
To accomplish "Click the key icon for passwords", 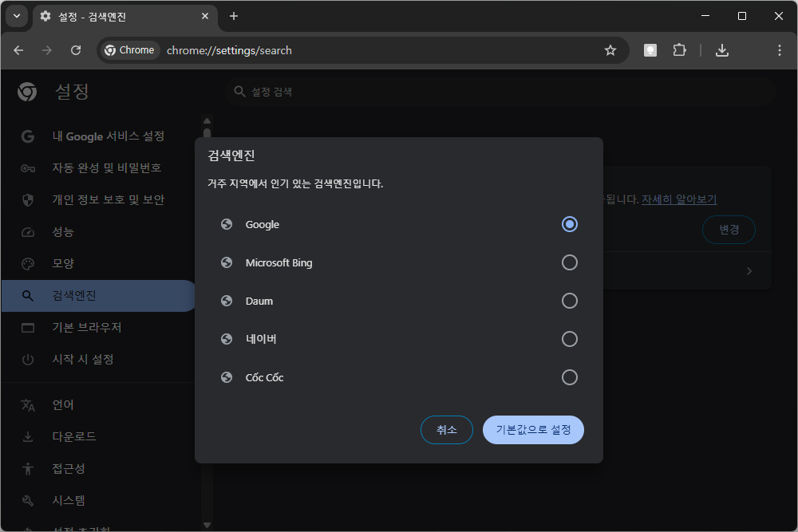I will pos(28,168).
